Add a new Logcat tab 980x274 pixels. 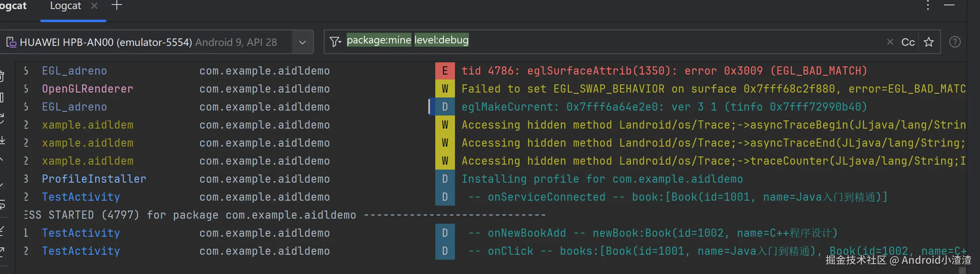(117, 6)
